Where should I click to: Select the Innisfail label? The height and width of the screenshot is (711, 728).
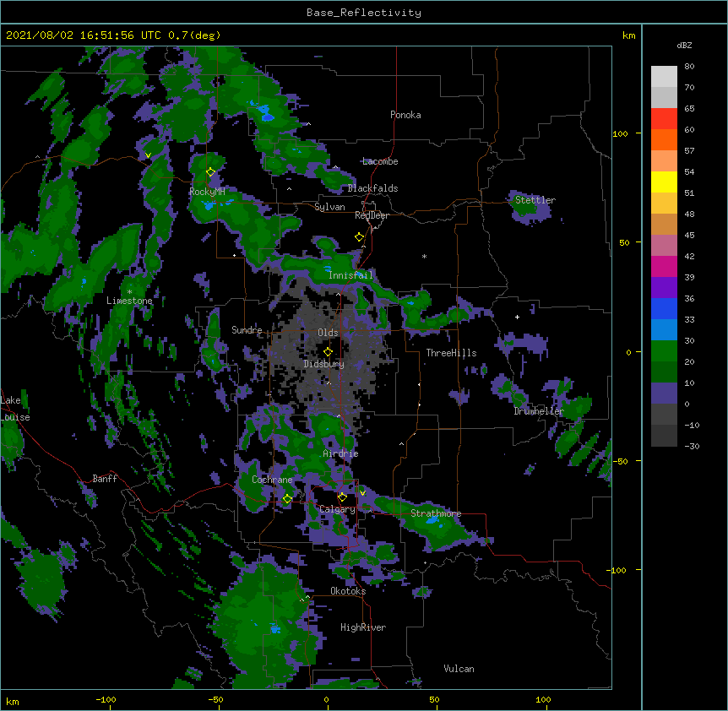click(350, 275)
